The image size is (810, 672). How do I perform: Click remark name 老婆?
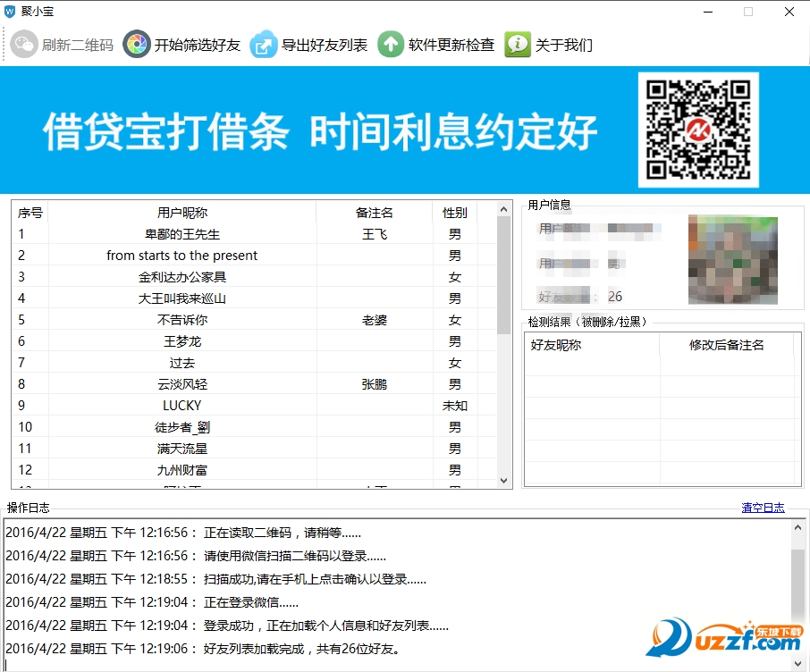tap(375, 320)
